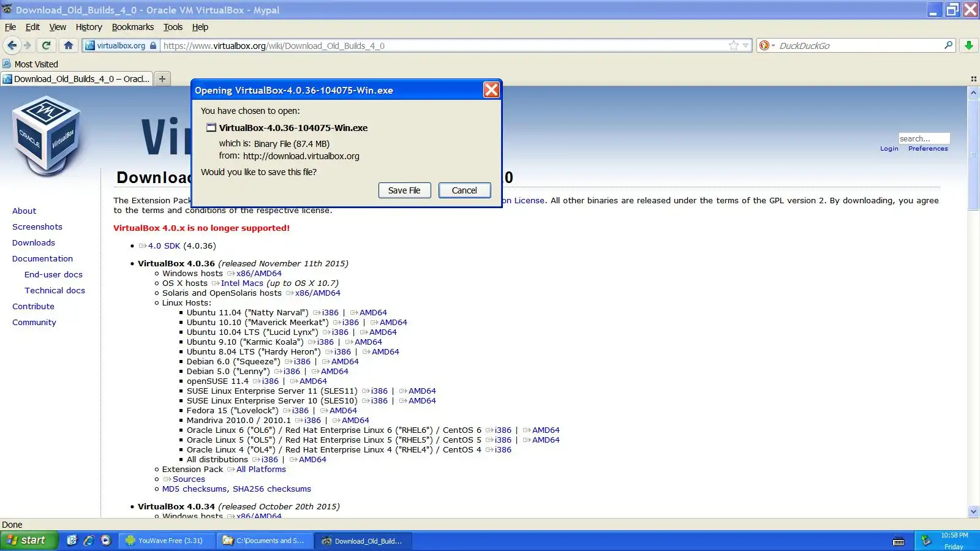Open the Community sidebar link
The image size is (980, 551).
pyautogui.click(x=34, y=322)
